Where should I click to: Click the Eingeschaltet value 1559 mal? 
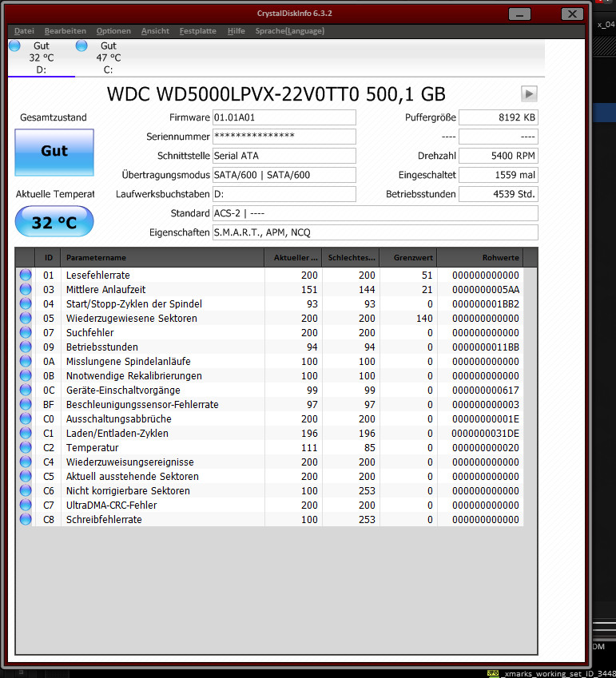point(499,175)
